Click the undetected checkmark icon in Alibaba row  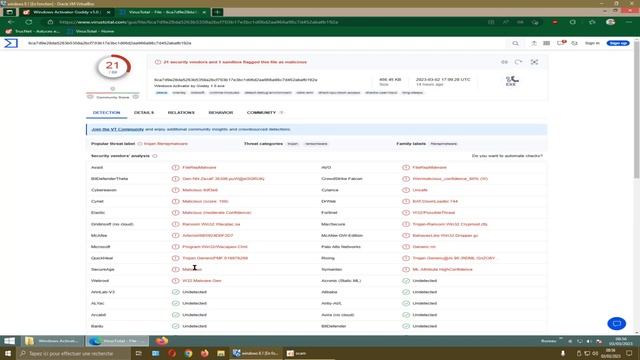coord(406,292)
